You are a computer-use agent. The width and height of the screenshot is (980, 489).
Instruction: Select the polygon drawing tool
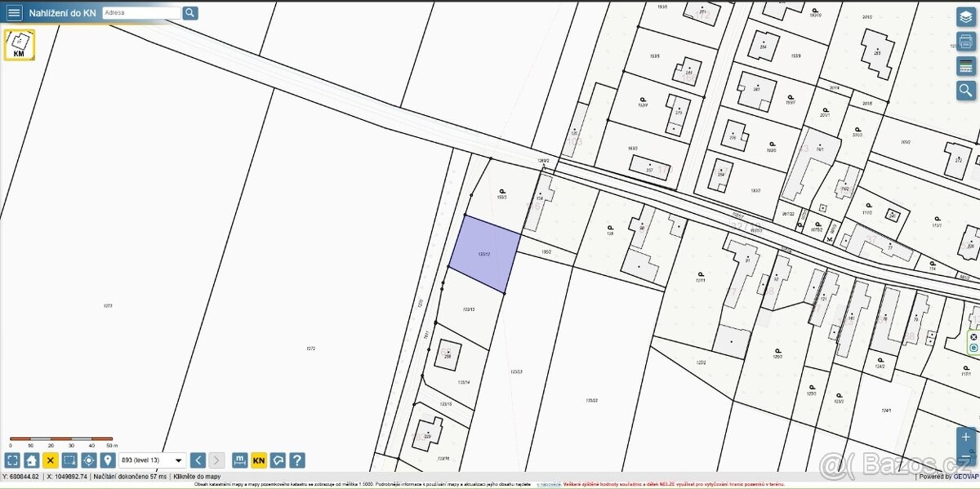click(x=278, y=460)
